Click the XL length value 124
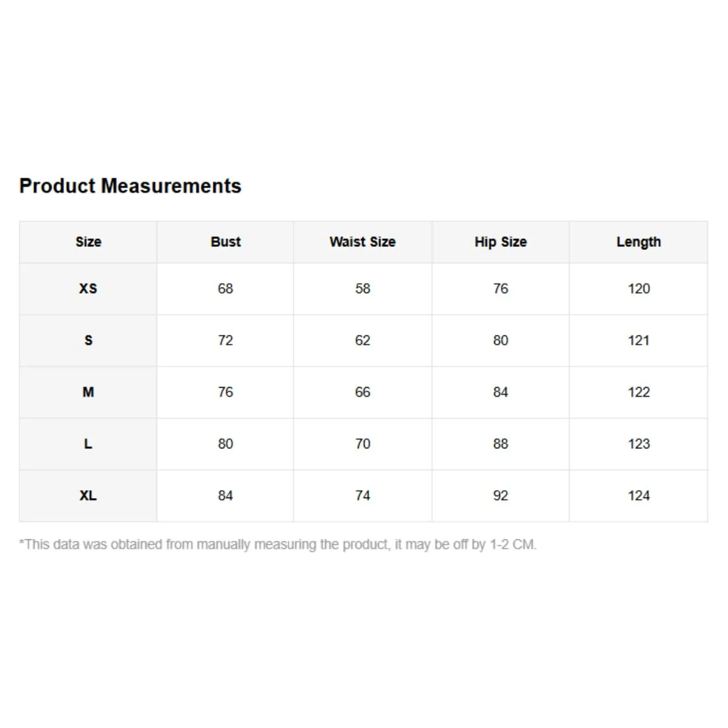The height and width of the screenshot is (728, 728). point(639,496)
